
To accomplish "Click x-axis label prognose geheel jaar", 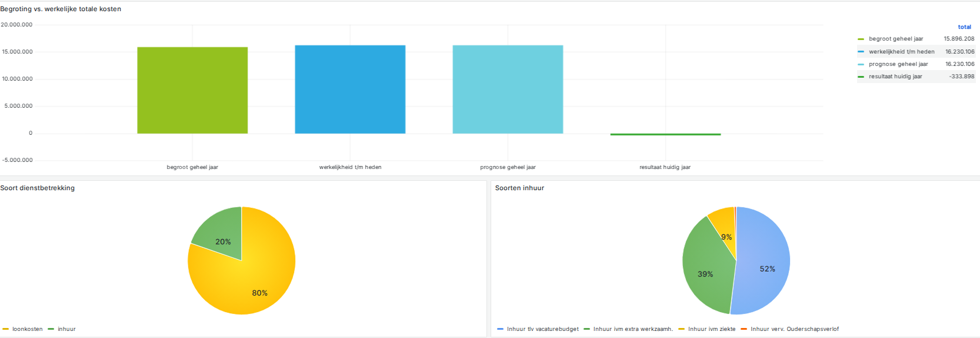I will pos(508,167).
